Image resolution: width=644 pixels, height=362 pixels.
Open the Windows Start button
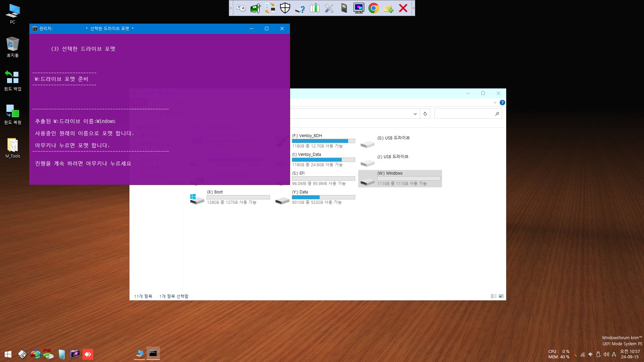pos(8,354)
